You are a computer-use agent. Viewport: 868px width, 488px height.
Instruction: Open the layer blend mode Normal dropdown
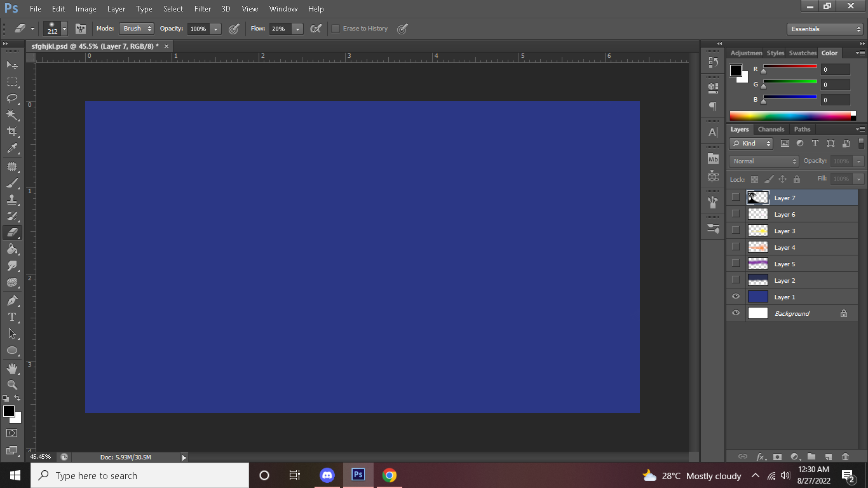click(x=764, y=161)
